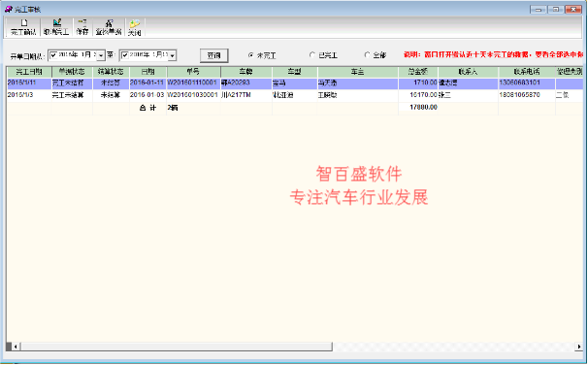Click the 车主 column header
This screenshot has width=588, height=365.
(x=358, y=72)
